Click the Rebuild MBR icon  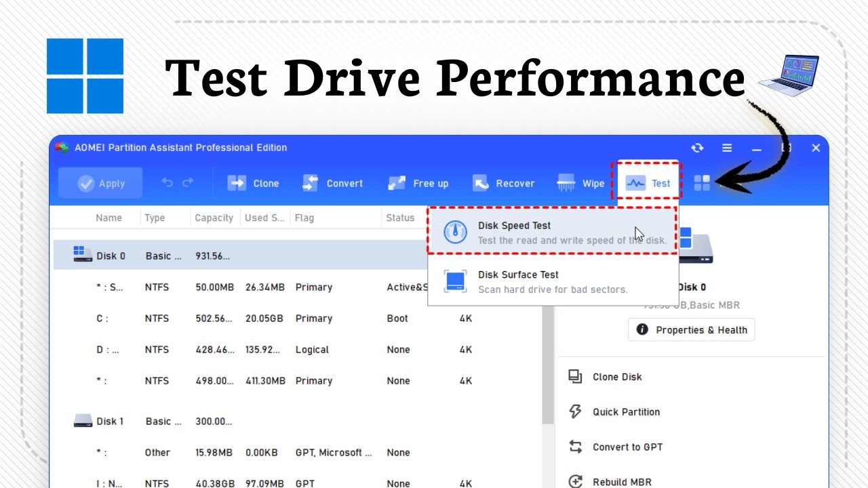pos(576,482)
